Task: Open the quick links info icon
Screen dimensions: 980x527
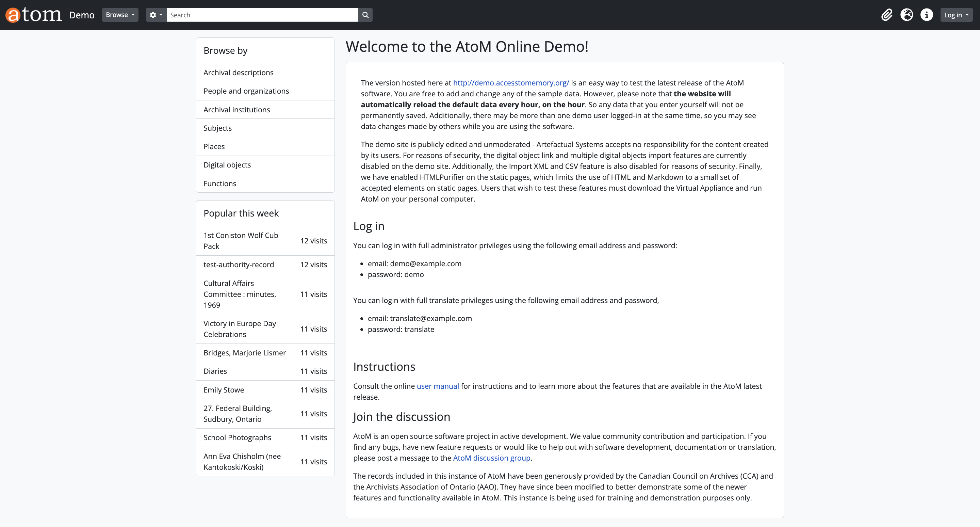Action: coord(926,15)
